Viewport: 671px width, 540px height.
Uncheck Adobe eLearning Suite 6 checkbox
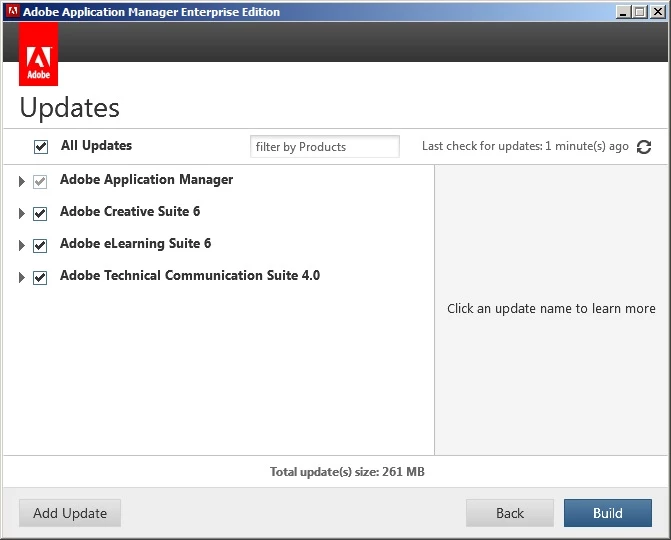point(40,245)
